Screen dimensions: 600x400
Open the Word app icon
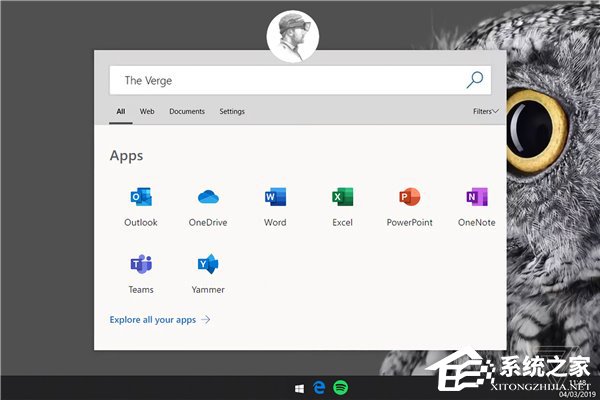tap(275, 197)
